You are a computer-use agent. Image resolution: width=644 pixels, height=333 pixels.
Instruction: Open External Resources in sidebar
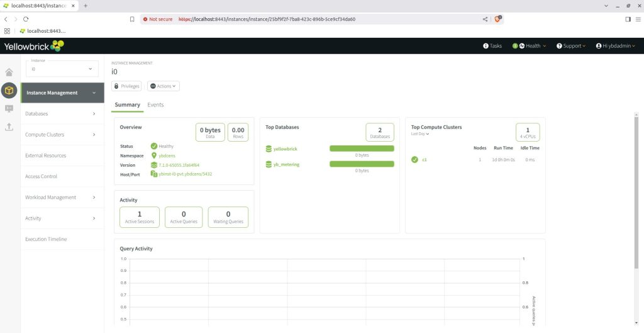pyautogui.click(x=62, y=155)
